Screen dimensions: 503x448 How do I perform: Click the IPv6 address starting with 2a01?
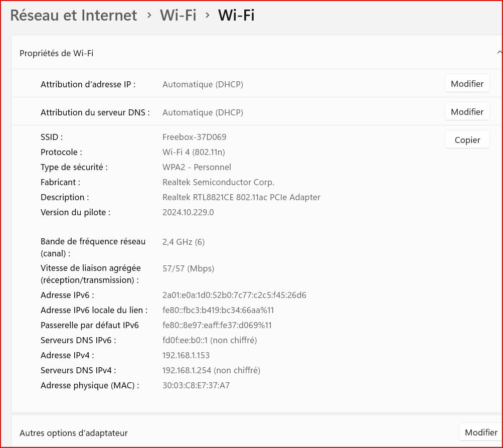click(234, 295)
